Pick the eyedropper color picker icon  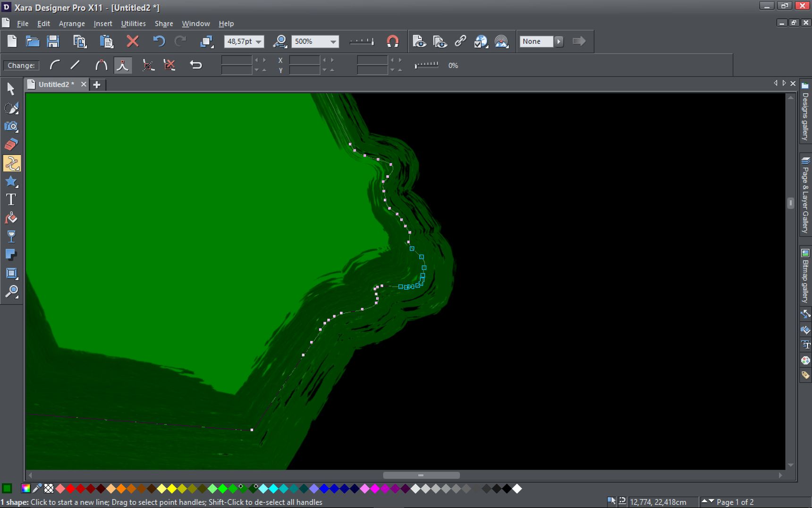point(37,489)
